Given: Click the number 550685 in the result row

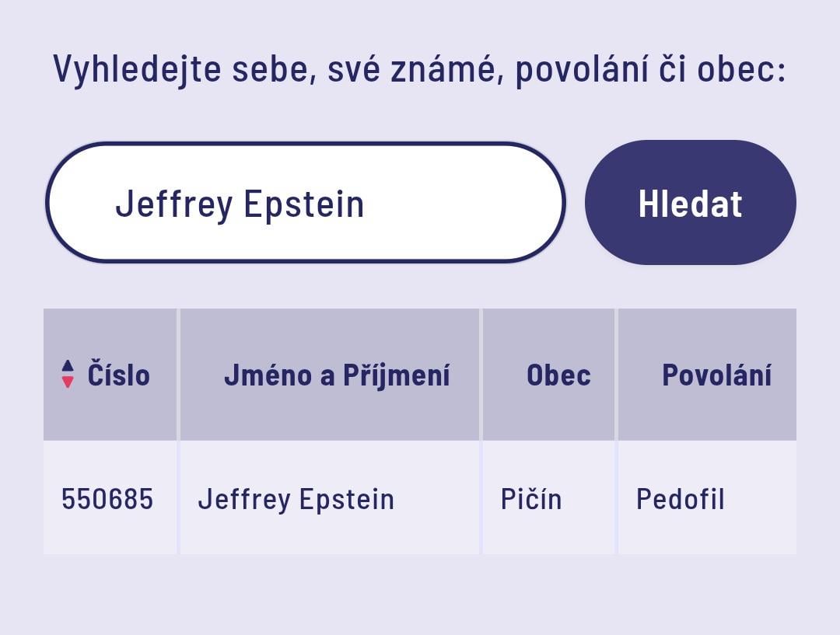Looking at the screenshot, I should tap(107, 499).
